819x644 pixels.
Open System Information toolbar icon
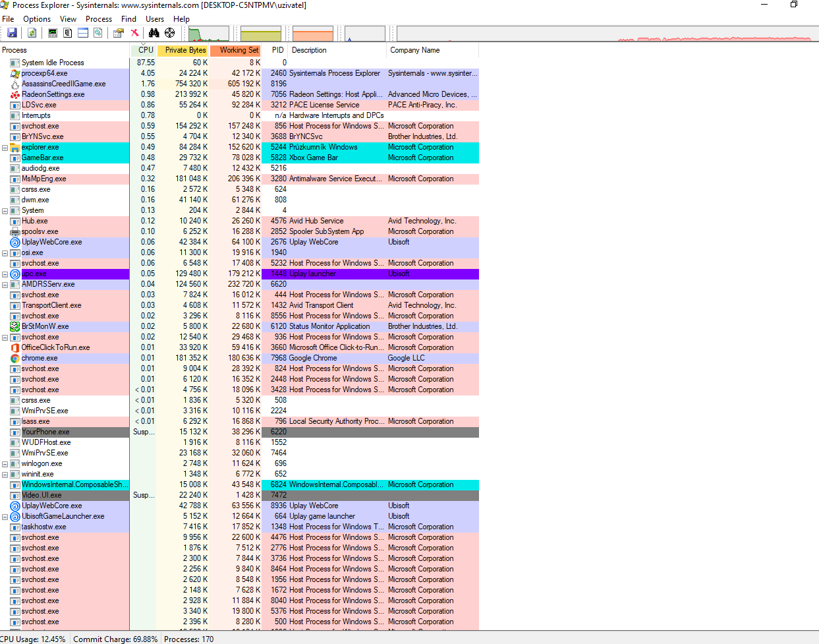coord(53,32)
